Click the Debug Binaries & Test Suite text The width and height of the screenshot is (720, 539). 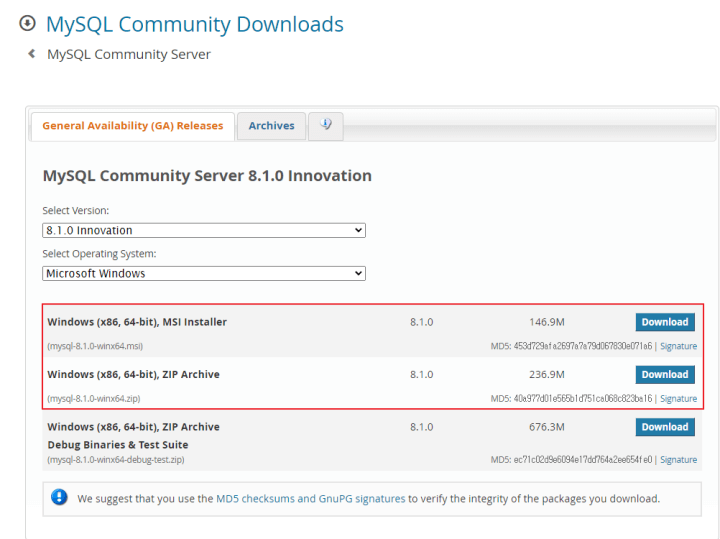pyautogui.click(x=118, y=445)
